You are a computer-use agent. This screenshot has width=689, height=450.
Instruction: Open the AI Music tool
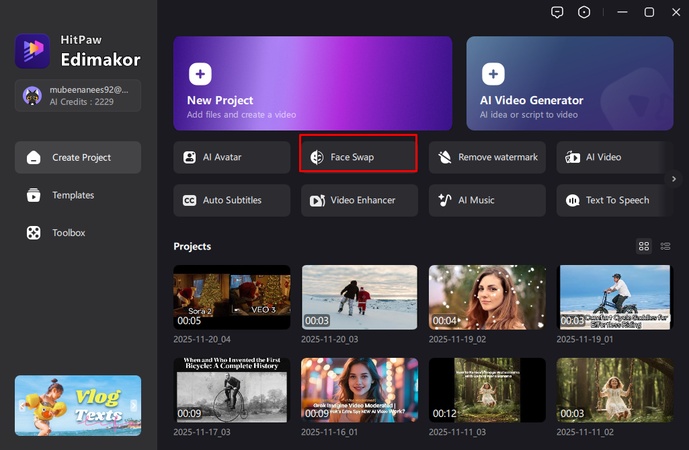click(x=487, y=200)
